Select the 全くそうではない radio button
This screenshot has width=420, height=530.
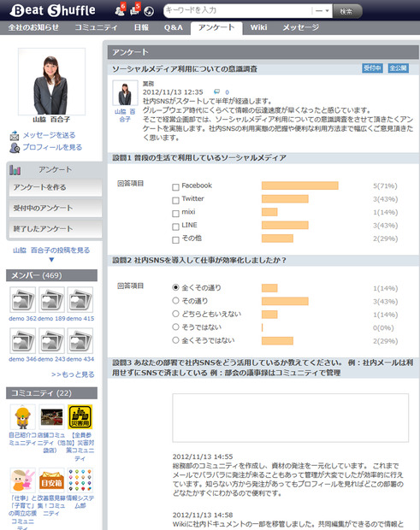(175, 340)
